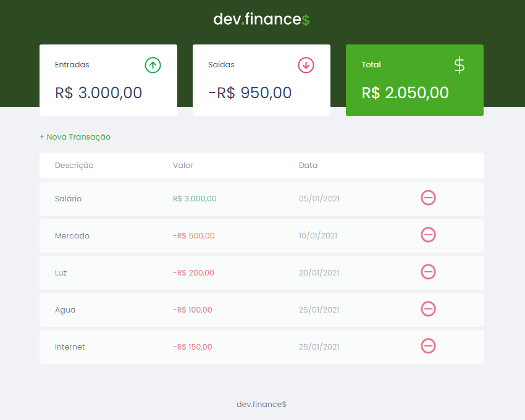Delete the Mercado transaction row
The image size is (525, 420).
coord(428,235)
